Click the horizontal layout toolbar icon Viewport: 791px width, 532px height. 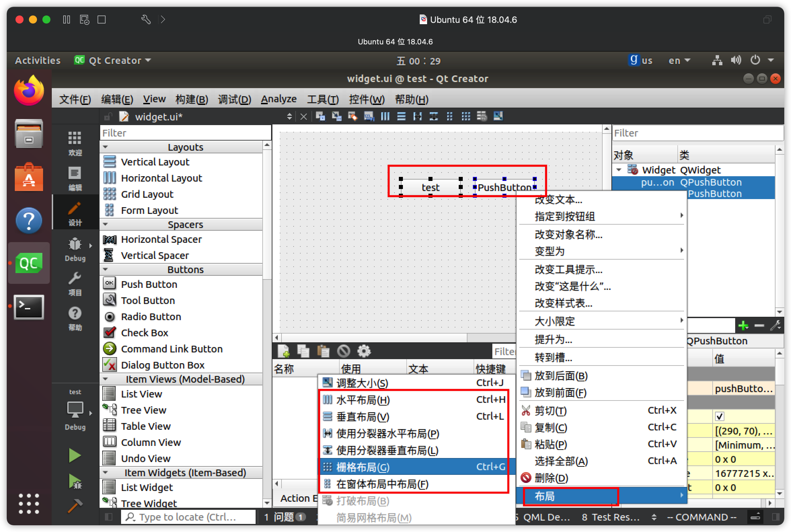pyautogui.click(x=385, y=117)
